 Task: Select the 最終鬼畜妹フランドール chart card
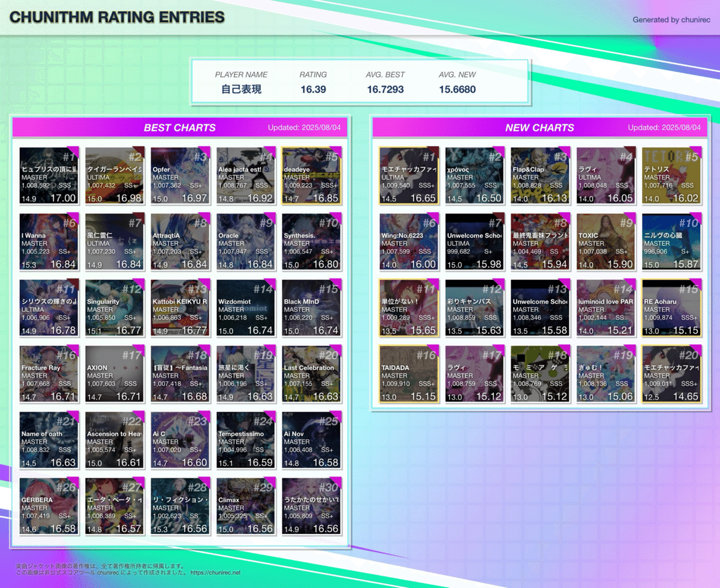coord(541,242)
